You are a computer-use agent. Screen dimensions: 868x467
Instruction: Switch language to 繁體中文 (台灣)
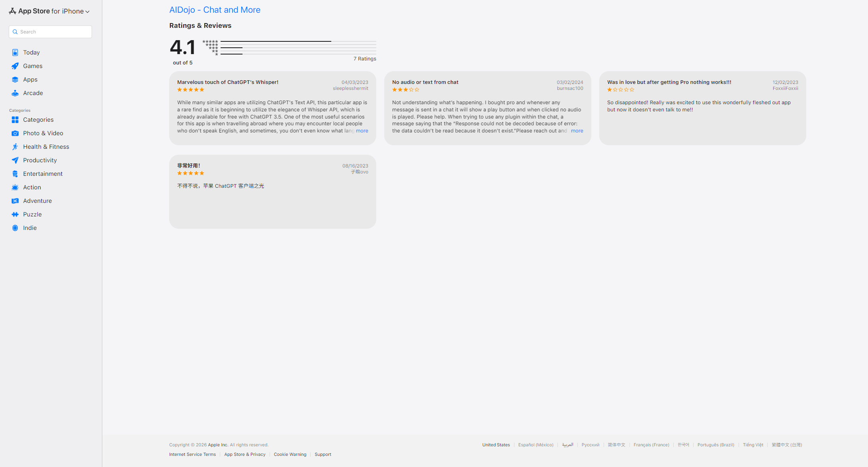tap(787, 445)
